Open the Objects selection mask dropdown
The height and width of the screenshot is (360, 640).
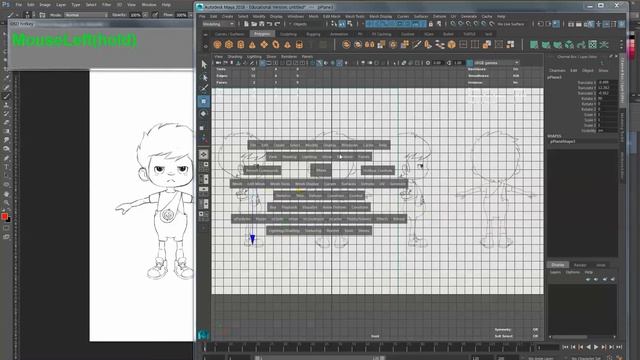click(x=305, y=24)
